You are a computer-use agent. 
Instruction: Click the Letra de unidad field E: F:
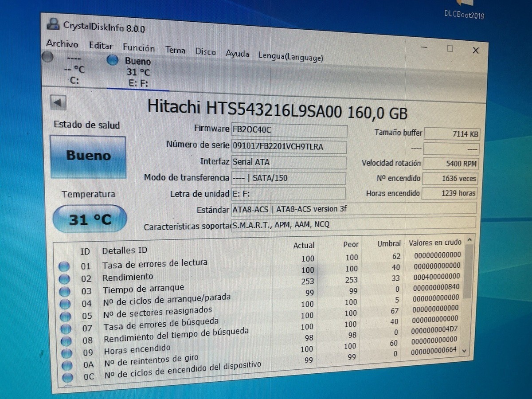tap(289, 194)
